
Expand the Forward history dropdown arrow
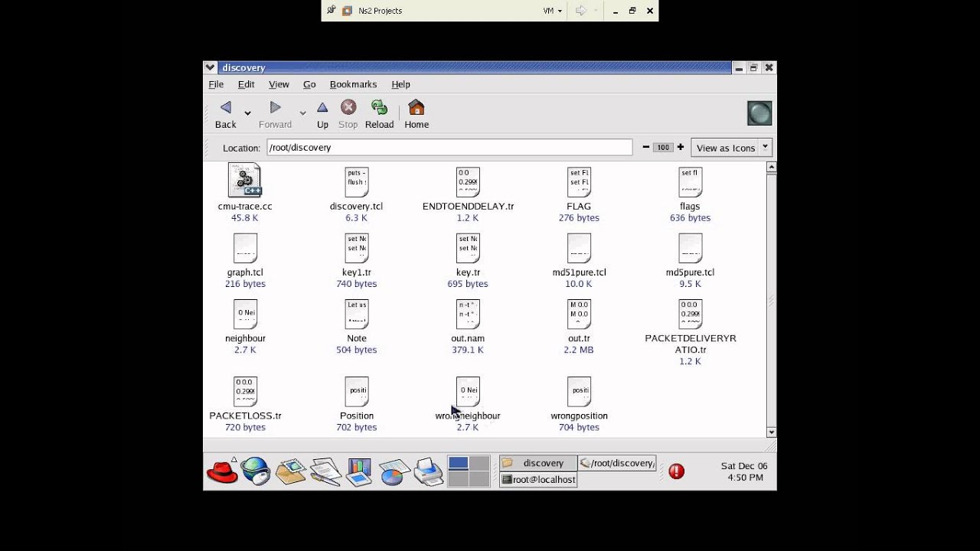(302, 113)
